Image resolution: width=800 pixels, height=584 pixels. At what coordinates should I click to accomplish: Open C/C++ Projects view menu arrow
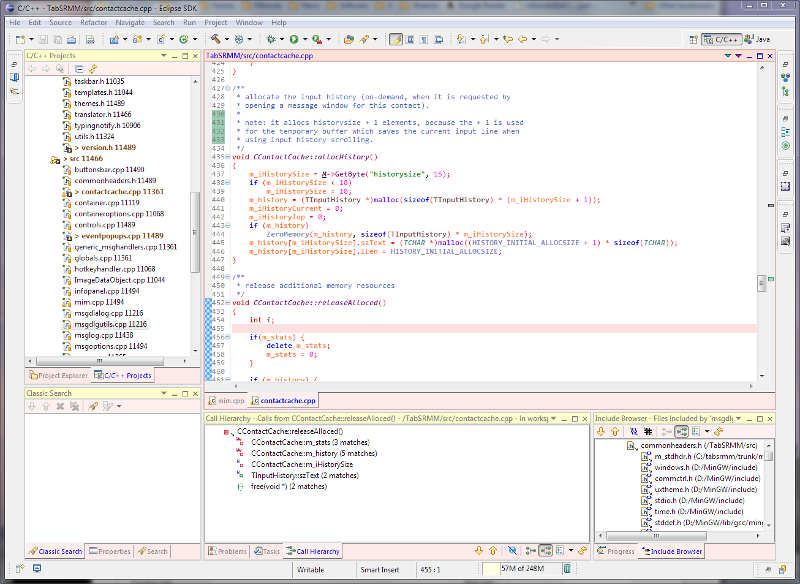coord(164,56)
